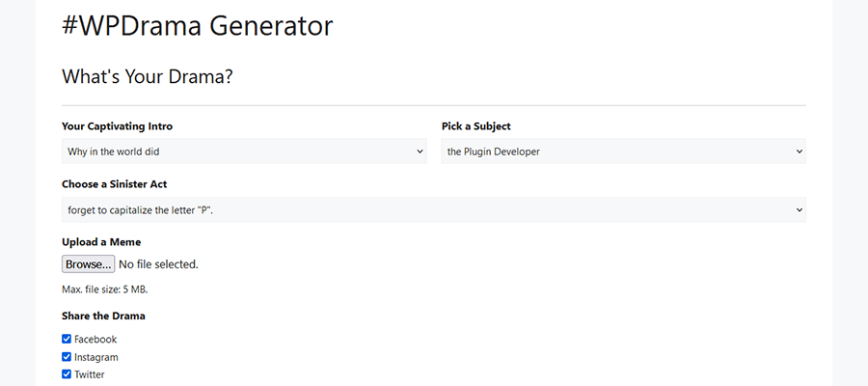
Task: Click the Browse button to upload a meme
Action: [89, 264]
